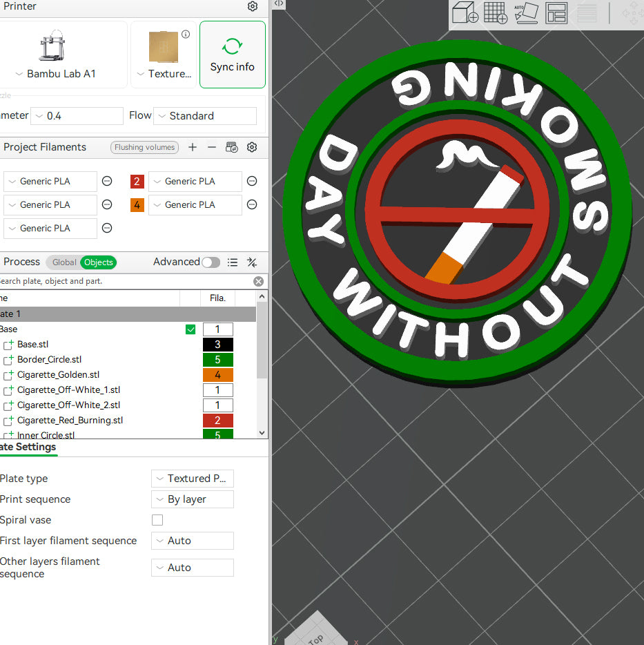
Task: Click the Add plate grid icon
Action: pos(496,13)
